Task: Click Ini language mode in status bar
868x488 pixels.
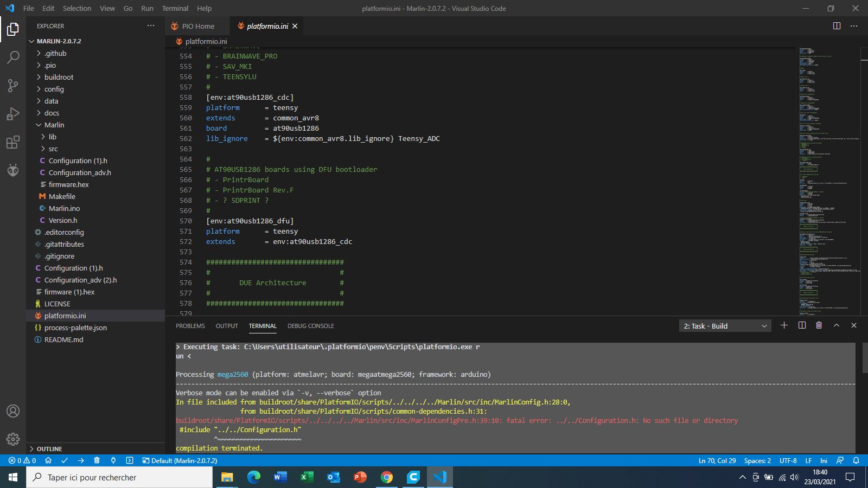Action: 824,460
